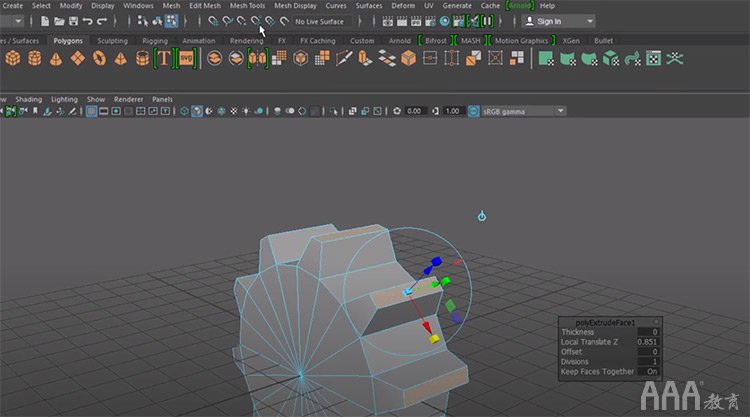Click the Divisions value field
Viewport: 750px width, 417px height.
click(649, 362)
